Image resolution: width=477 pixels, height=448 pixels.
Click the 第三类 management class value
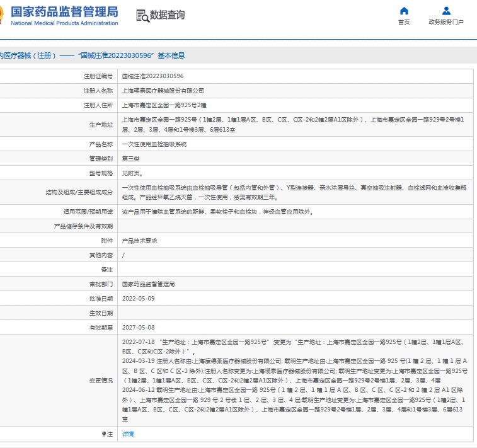[131, 159]
